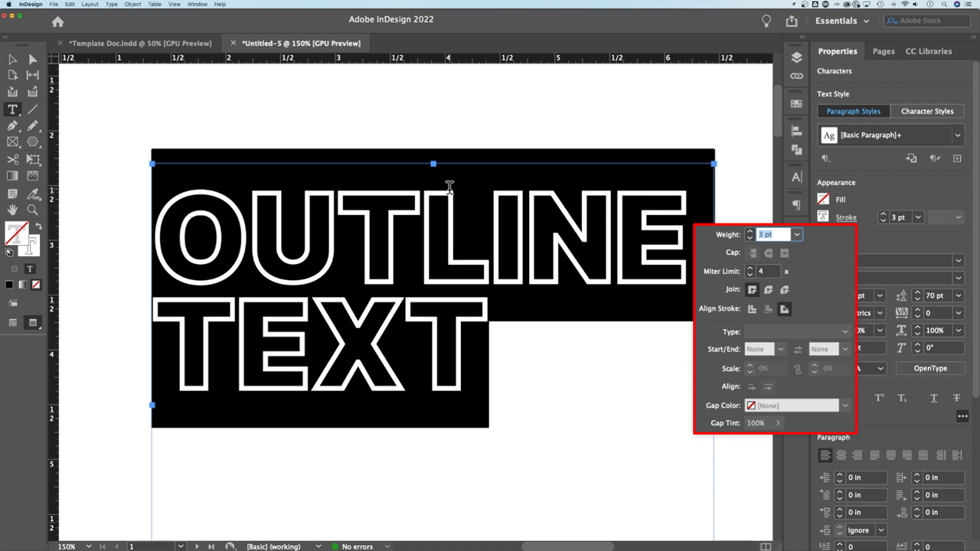Screen dimensions: 980x551
Task: Select the Pen tool
Action: [x=12, y=126]
